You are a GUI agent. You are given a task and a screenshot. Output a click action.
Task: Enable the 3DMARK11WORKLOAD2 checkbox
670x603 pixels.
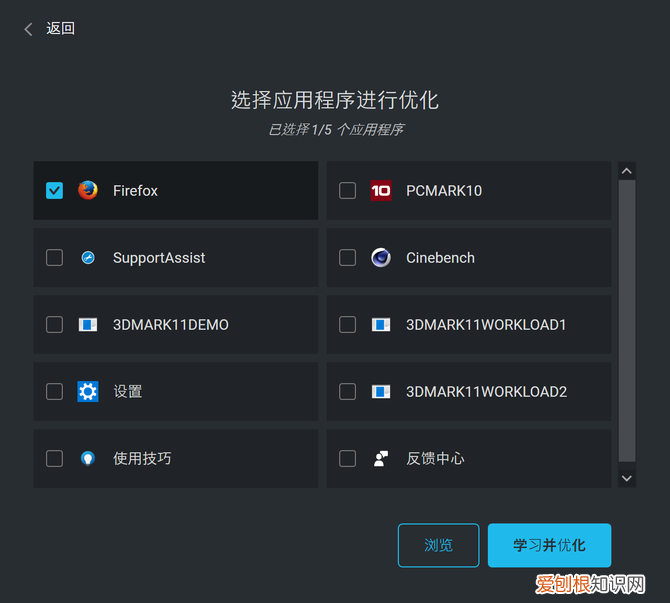coord(347,391)
